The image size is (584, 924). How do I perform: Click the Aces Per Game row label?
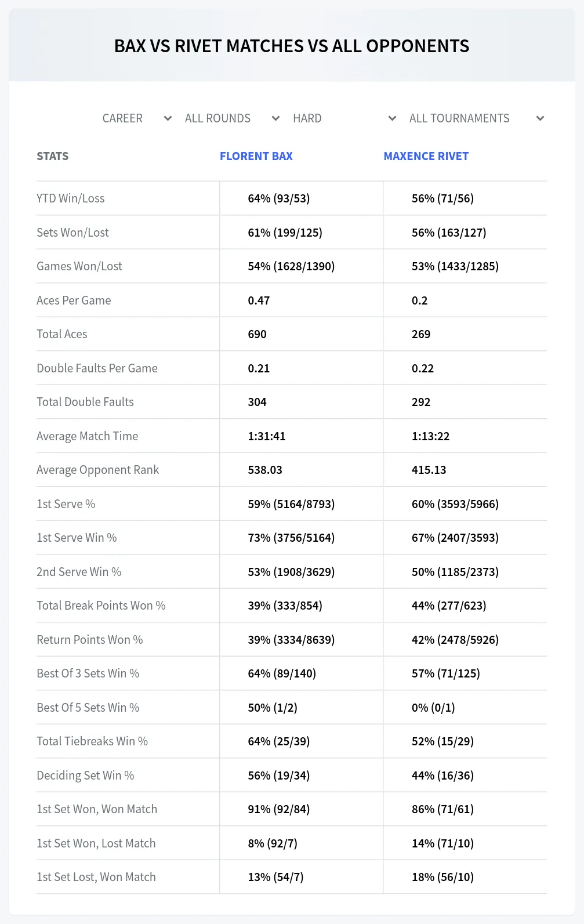click(x=74, y=300)
